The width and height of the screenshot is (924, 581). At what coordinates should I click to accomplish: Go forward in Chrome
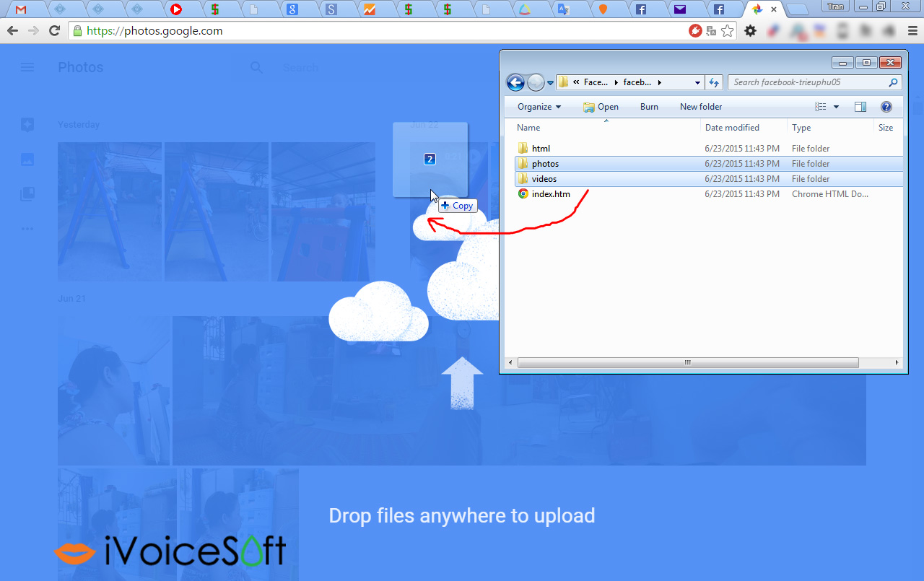(33, 31)
